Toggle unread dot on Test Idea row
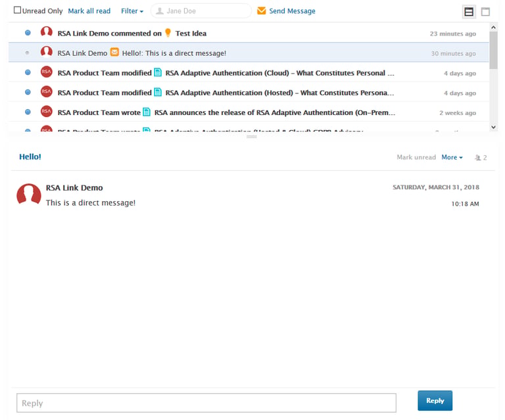The image size is (505, 420). [x=28, y=33]
